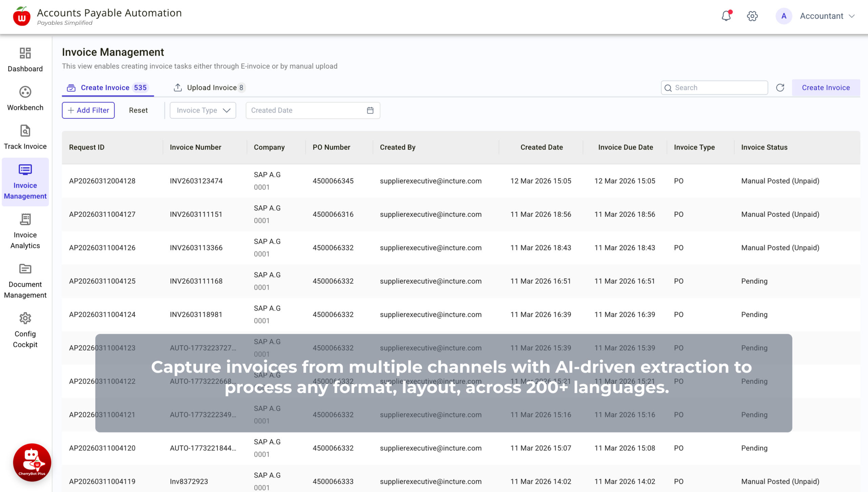868x492 pixels.
Task: Check the notification bell
Action: click(x=726, y=16)
